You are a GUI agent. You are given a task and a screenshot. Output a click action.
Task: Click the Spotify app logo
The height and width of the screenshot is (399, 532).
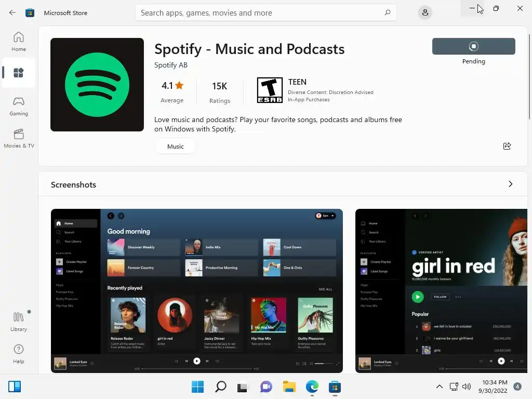(97, 85)
